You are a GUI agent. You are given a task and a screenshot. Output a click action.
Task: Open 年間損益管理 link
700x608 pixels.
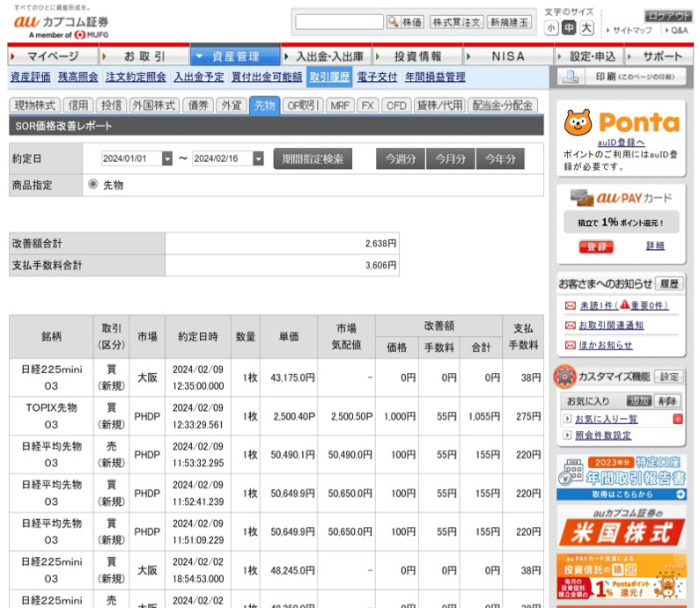point(435,77)
